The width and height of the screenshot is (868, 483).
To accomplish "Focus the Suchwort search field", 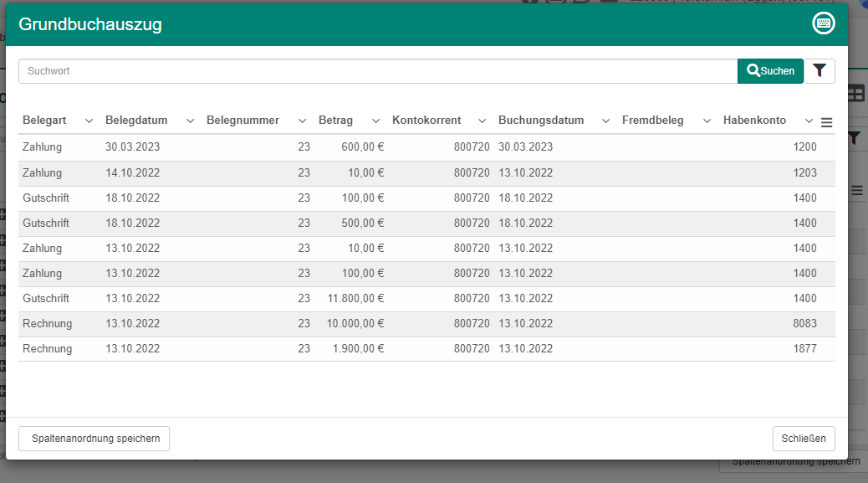I will pos(376,71).
